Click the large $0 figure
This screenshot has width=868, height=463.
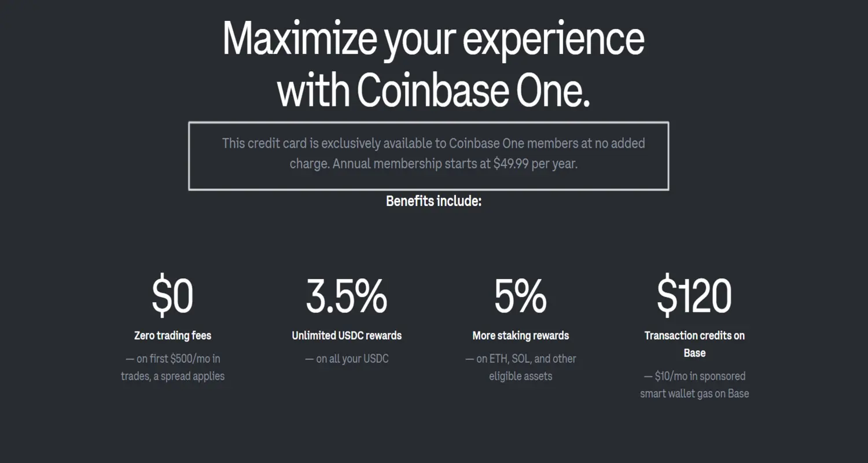tap(172, 296)
